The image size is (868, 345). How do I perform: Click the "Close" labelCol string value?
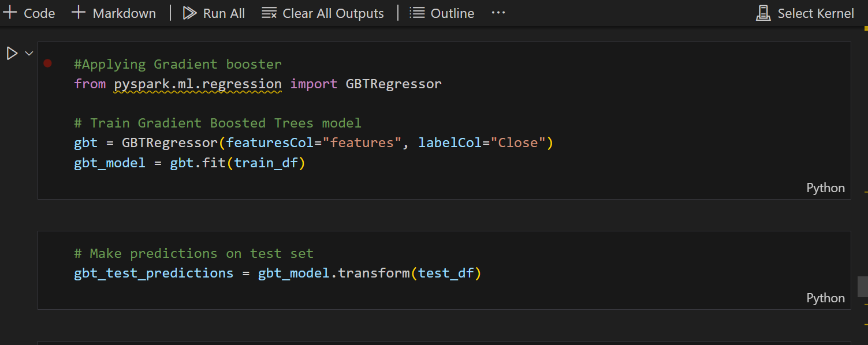[518, 142]
